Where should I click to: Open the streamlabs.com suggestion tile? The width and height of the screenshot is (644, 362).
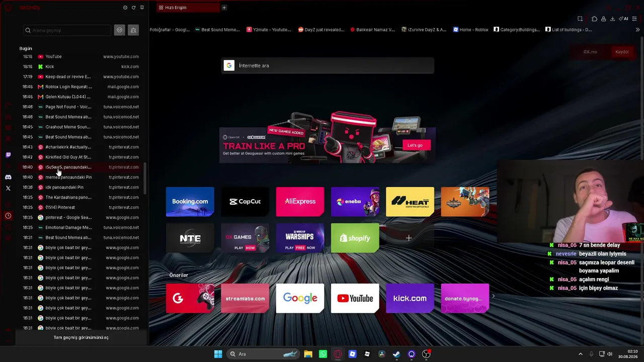(x=245, y=298)
